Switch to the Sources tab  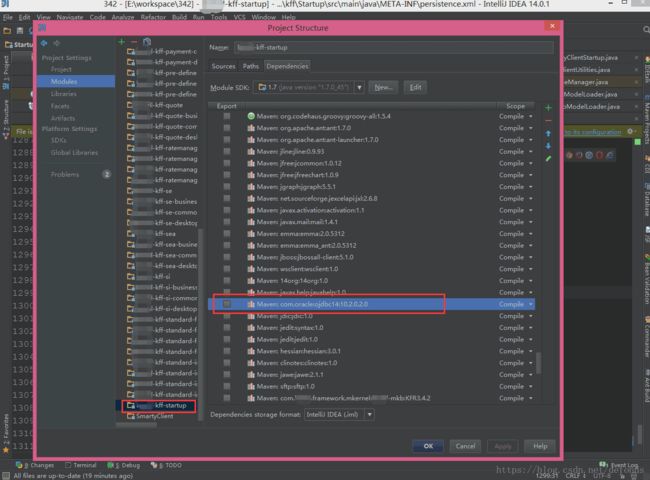223,66
